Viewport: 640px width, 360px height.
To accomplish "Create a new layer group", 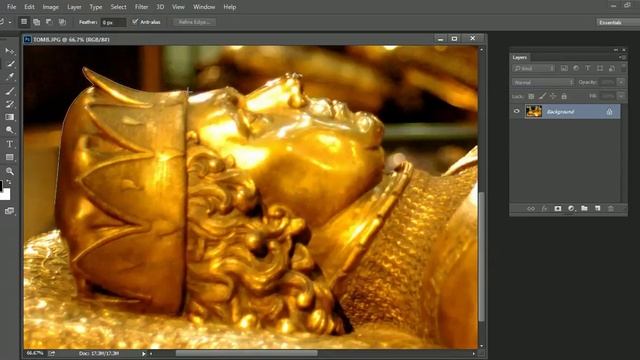I will [x=584, y=209].
